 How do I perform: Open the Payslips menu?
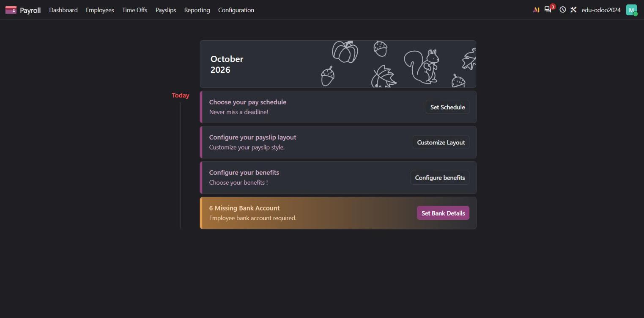pos(166,10)
